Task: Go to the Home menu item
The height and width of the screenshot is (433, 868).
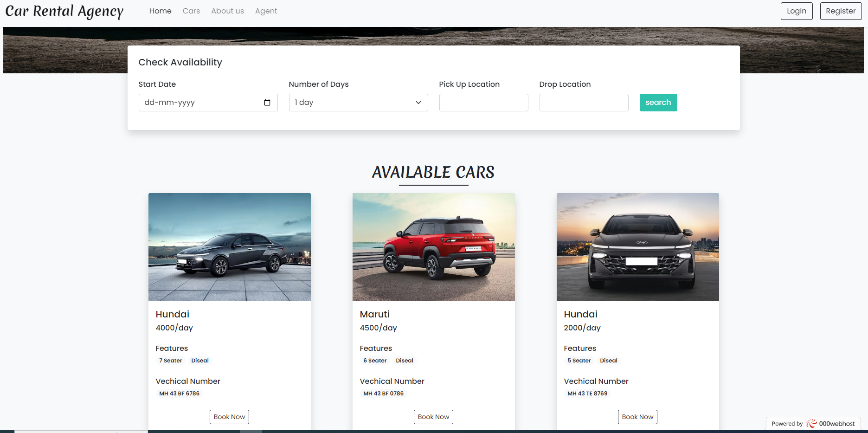Action: point(160,11)
